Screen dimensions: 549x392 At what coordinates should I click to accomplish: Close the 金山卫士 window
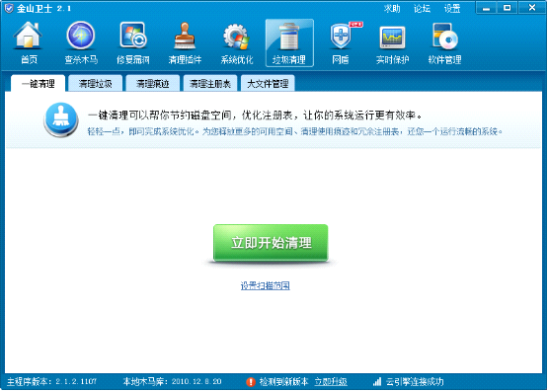pyautogui.click(x=532, y=8)
